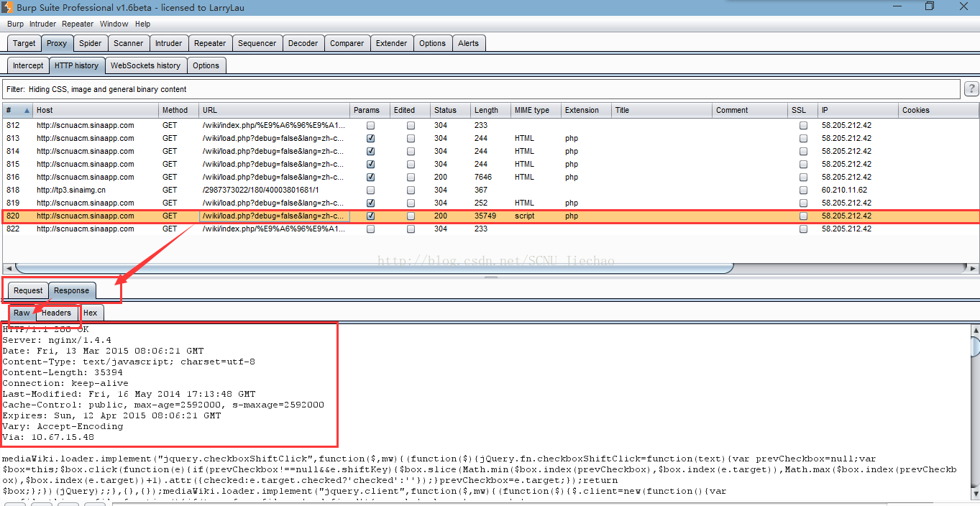The width and height of the screenshot is (980, 506).
Task: Open the Repeater menu in menu bar
Action: click(x=78, y=24)
